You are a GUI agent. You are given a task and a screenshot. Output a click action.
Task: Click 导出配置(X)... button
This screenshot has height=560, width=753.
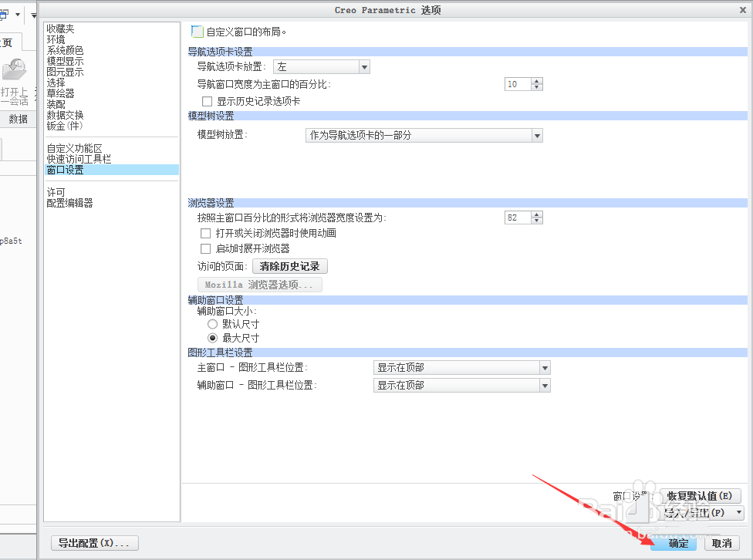click(x=95, y=543)
